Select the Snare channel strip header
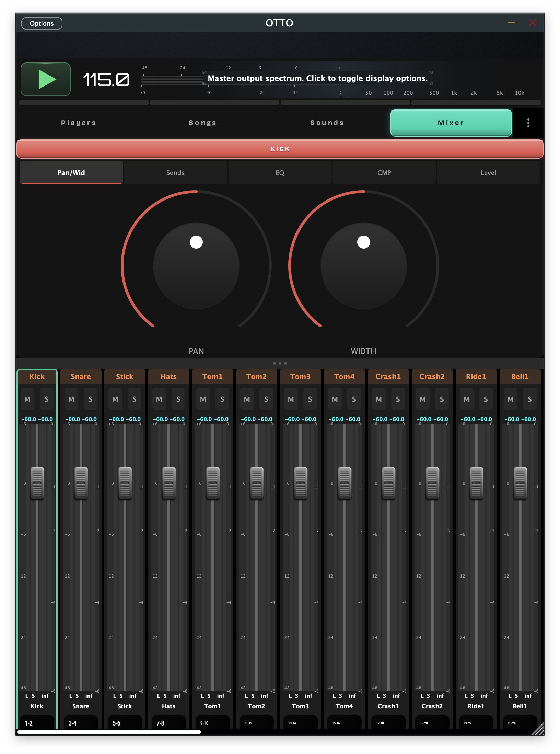Screen dimensions: 560x754 pos(81,376)
